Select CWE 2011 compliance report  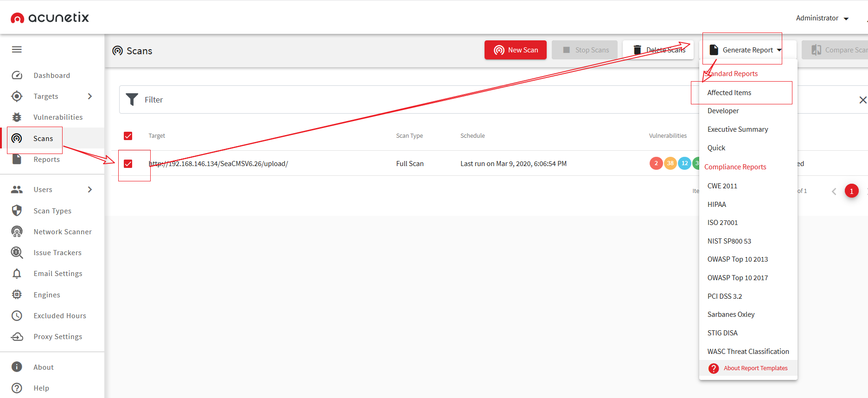722,186
